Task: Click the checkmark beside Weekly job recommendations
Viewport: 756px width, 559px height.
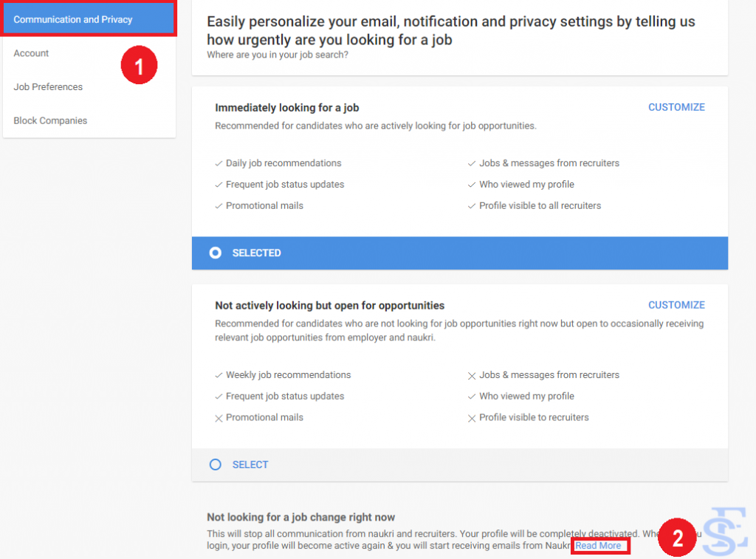Action: tap(219, 375)
